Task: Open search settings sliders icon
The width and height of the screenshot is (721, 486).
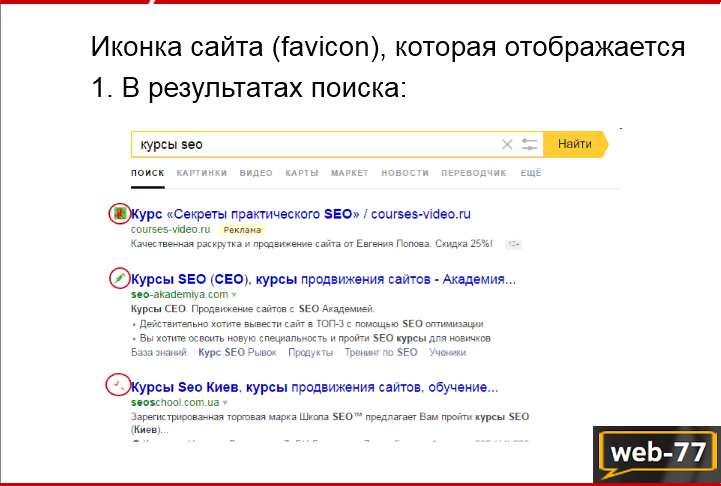Action: pos(529,144)
